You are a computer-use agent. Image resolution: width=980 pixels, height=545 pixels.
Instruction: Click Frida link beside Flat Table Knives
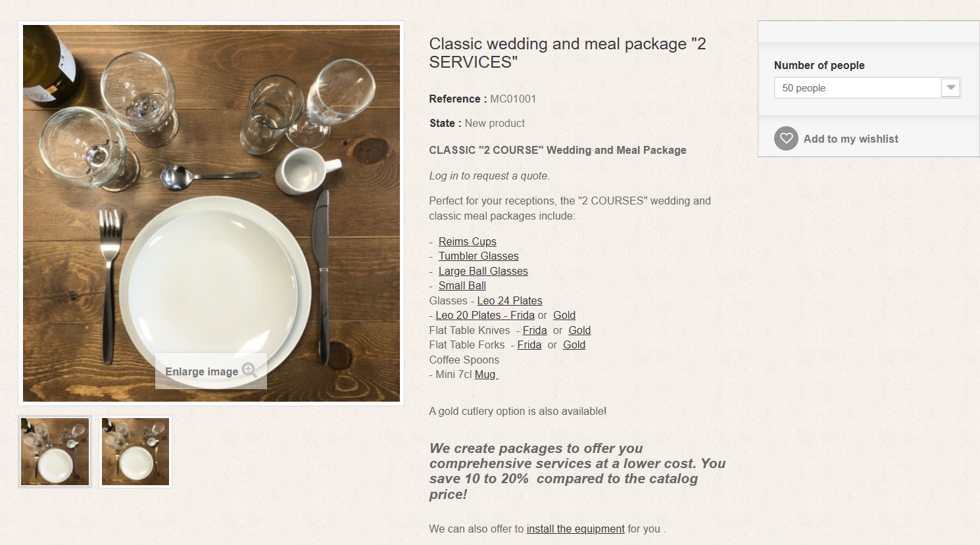(535, 330)
